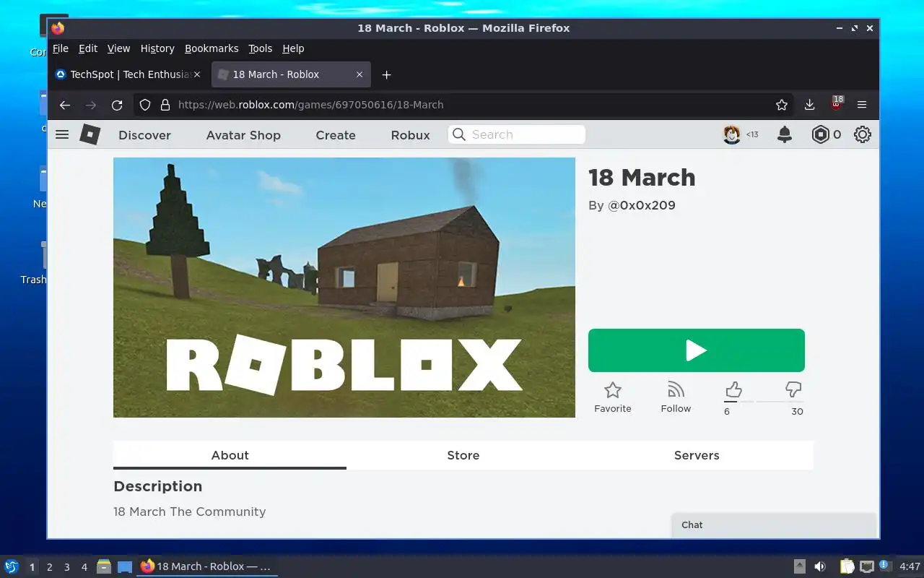Close the 18 March - Roblox tab
Image resolution: width=924 pixels, height=578 pixels.
pyautogui.click(x=359, y=74)
